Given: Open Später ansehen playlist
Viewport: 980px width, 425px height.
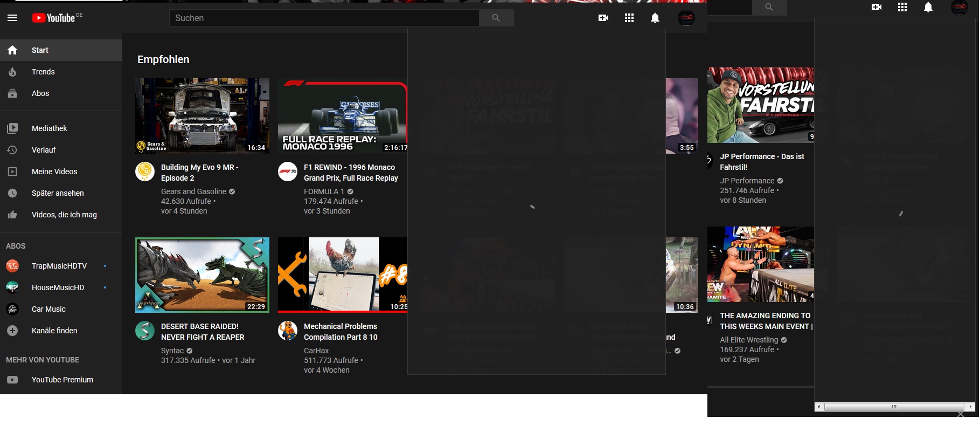Looking at the screenshot, I should [x=61, y=193].
